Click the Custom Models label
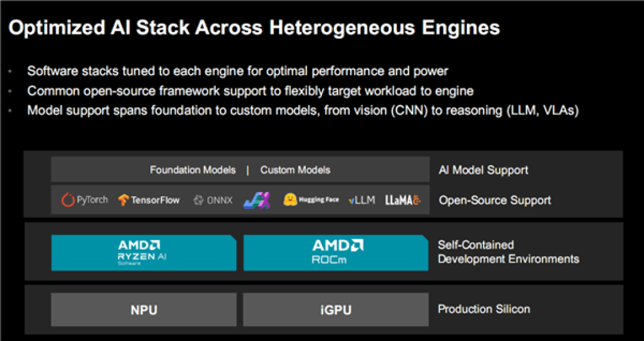 (x=295, y=170)
